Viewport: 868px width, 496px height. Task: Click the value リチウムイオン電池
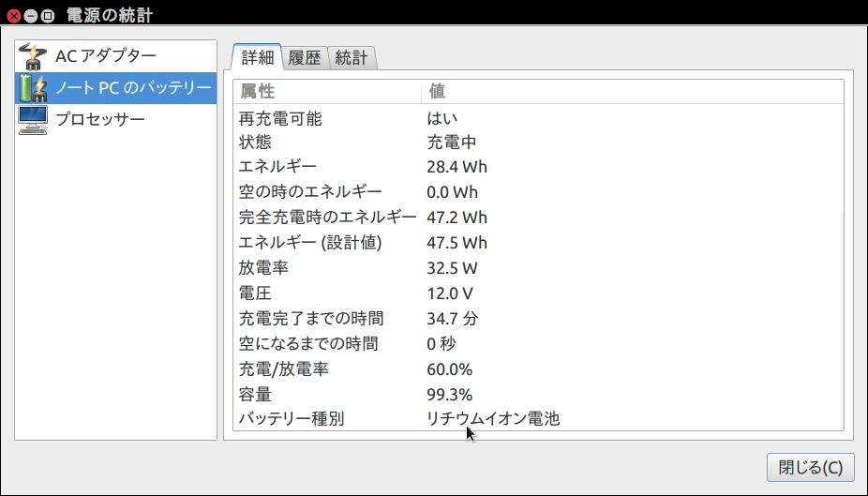coord(493,418)
